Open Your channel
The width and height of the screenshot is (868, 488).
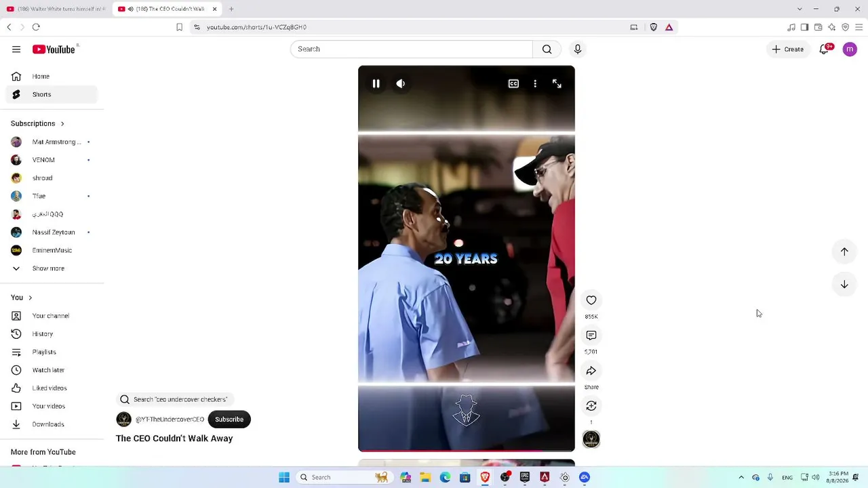[x=52, y=316]
